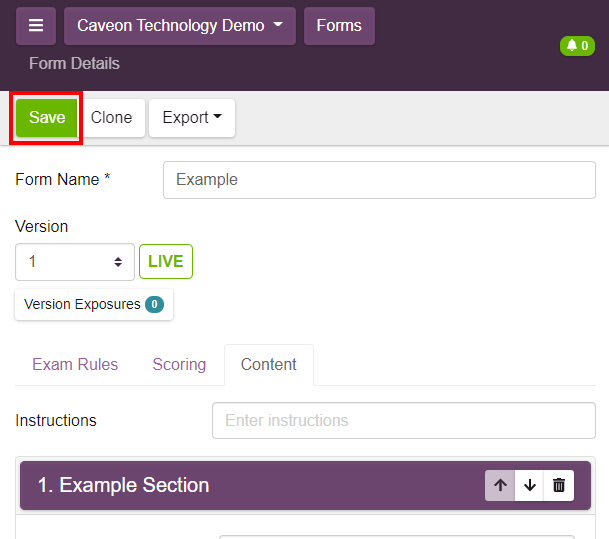The height and width of the screenshot is (539, 609).
Task: Open the Version number selector
Action: point(75,262)
